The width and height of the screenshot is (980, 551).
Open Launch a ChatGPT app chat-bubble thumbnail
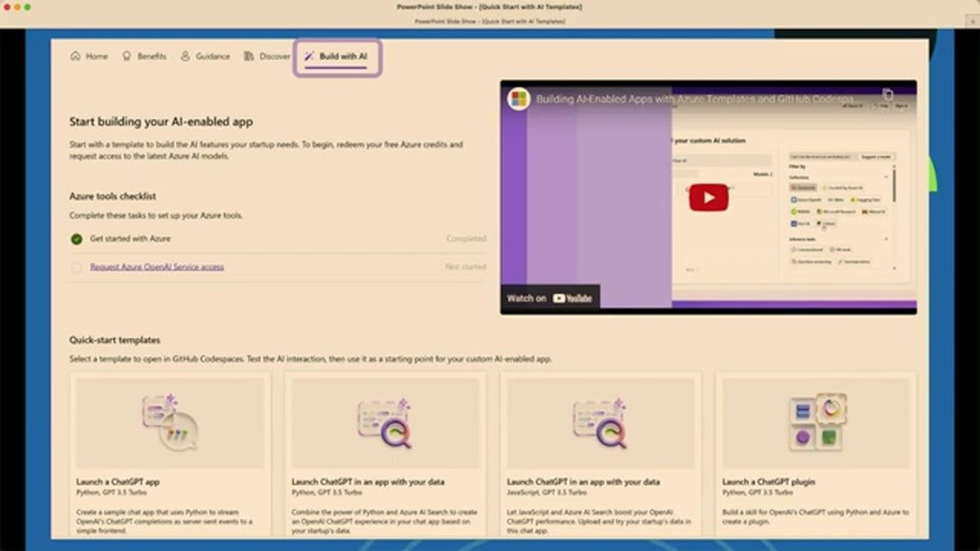[x=171, y=423]
